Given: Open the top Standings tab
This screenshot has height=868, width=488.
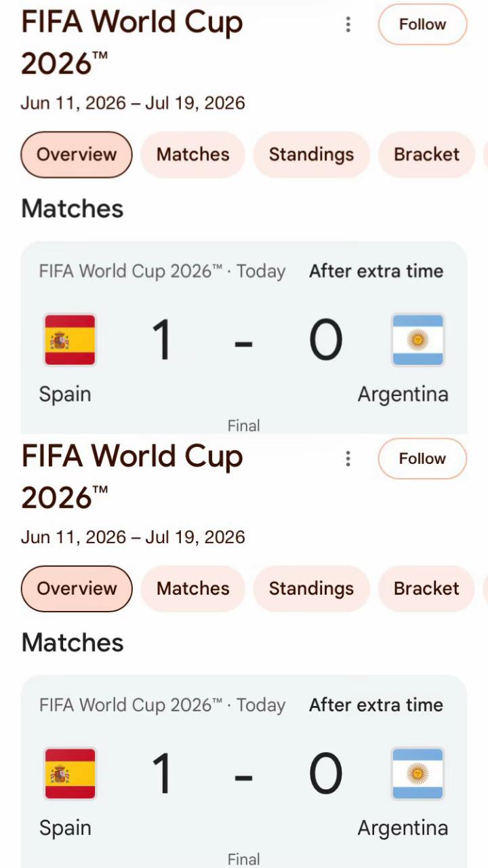Looking at the screenshot, I should (311, 155).
